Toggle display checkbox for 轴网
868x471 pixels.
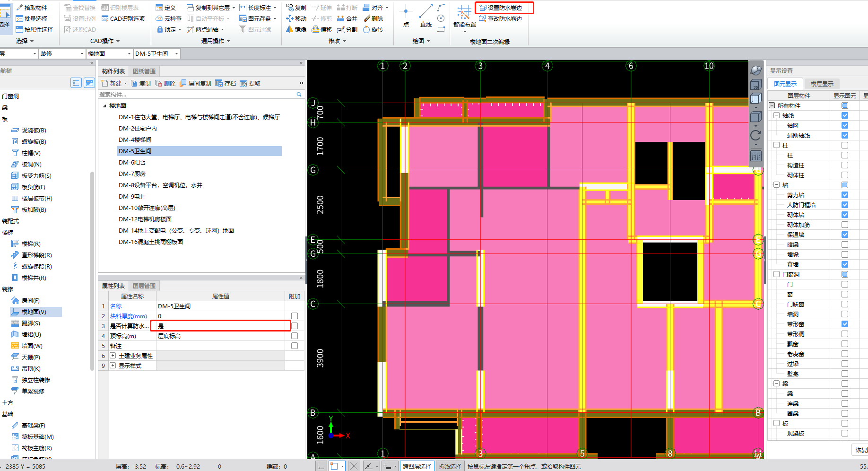(x=845, y=125)
